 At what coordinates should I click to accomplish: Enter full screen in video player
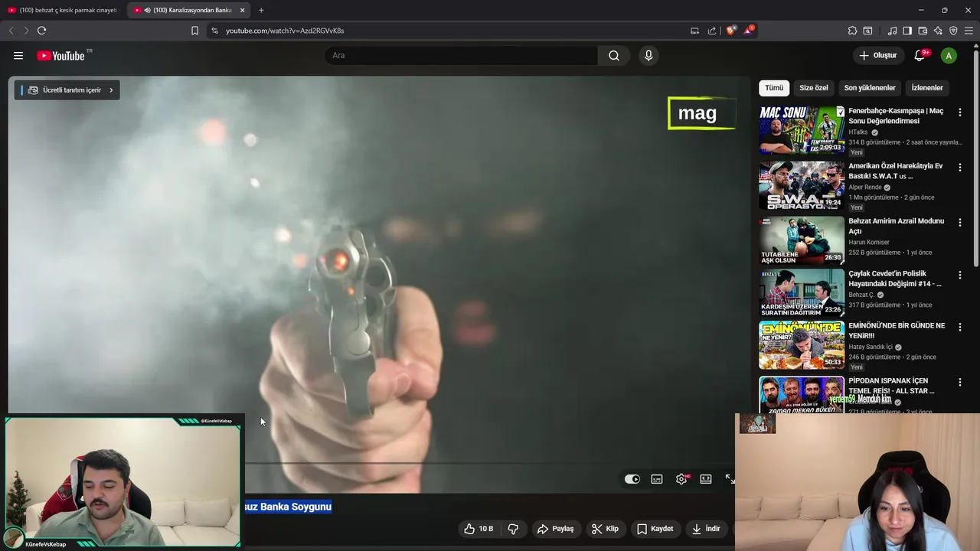(x=730, y=479)
